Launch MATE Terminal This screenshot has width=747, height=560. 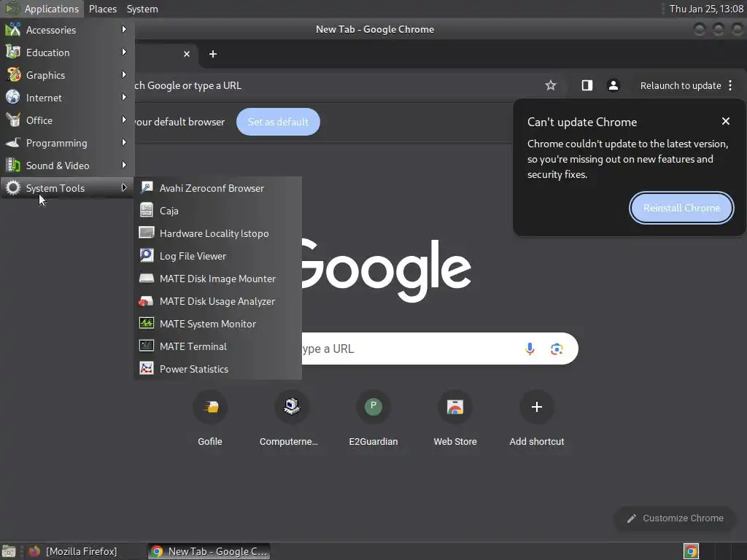[x=217, y=346]
